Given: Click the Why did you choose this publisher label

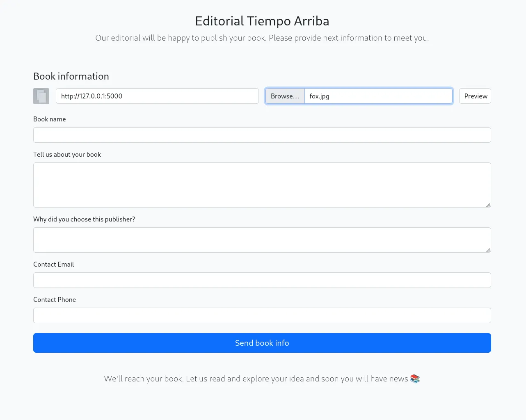Looking at the screenshot, I should pyautogui.click(x=84, y=219).
